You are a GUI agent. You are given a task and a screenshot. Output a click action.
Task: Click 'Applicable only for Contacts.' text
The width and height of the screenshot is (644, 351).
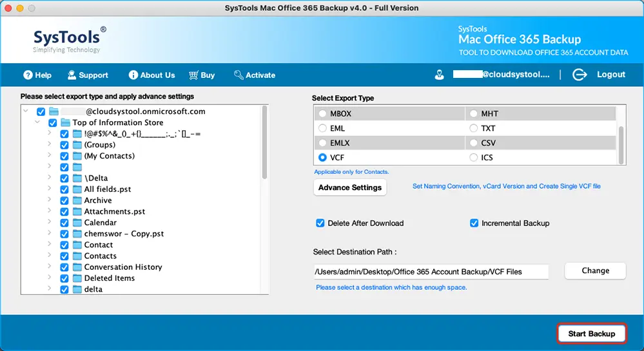tap(351, 171)
